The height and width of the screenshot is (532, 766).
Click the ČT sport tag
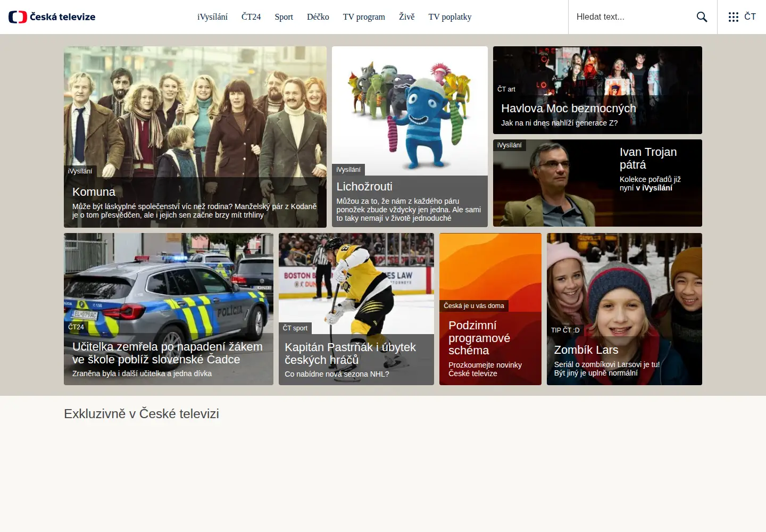pyautogui.click(x=295, y=328)
